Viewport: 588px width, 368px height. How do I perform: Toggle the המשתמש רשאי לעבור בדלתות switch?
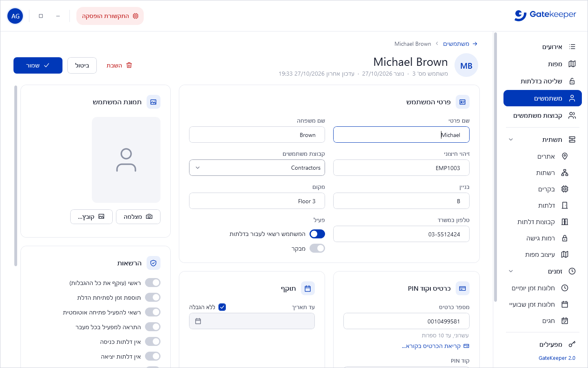317,234
